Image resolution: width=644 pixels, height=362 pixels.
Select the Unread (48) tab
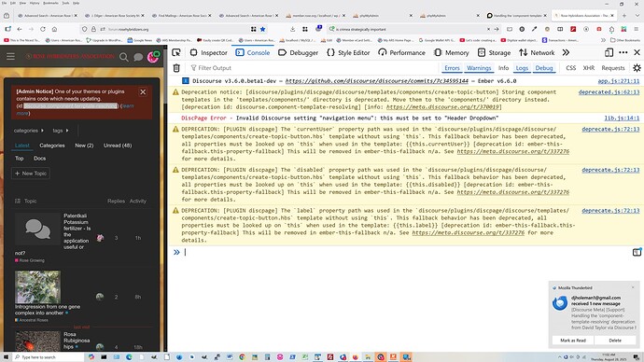pyautogui.click(x=118, y=146)
